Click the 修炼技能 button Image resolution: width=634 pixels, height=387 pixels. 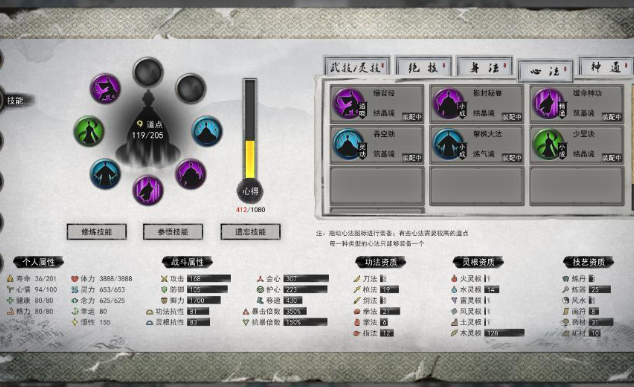pyautogui.click(x=97, y=232)
